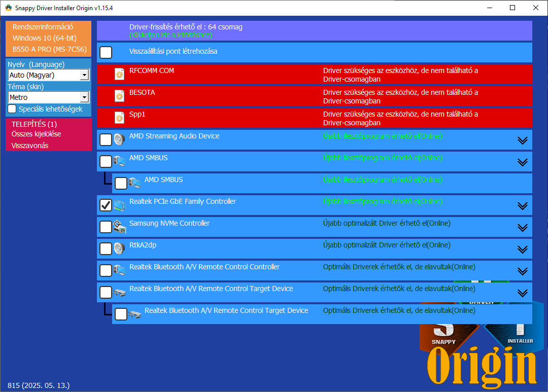Expand the AMD Streaming Audio Device row

click(x=522, y=140)
